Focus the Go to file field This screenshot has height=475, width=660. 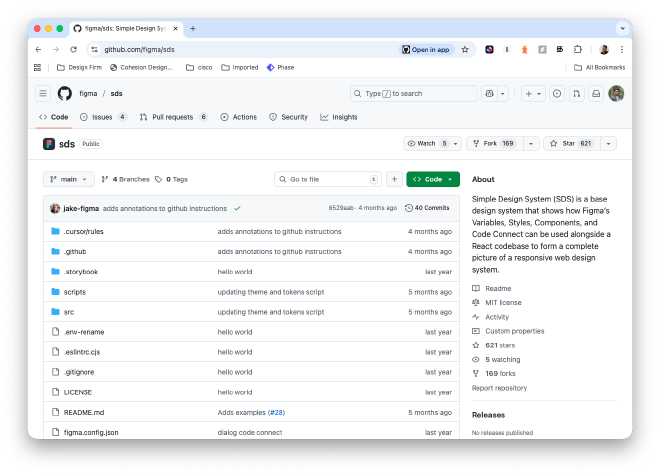[x=328, y=179]
